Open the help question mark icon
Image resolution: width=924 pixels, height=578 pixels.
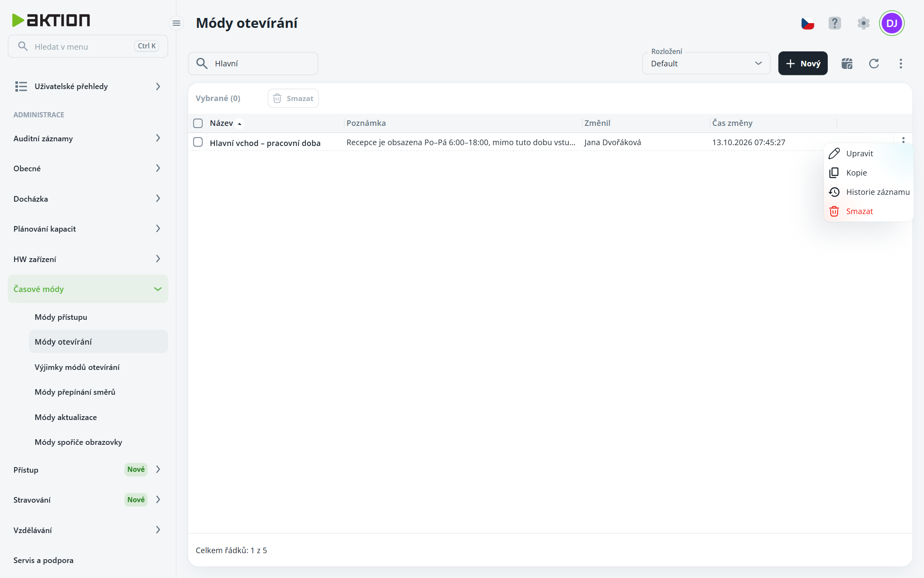pos(835,23)
